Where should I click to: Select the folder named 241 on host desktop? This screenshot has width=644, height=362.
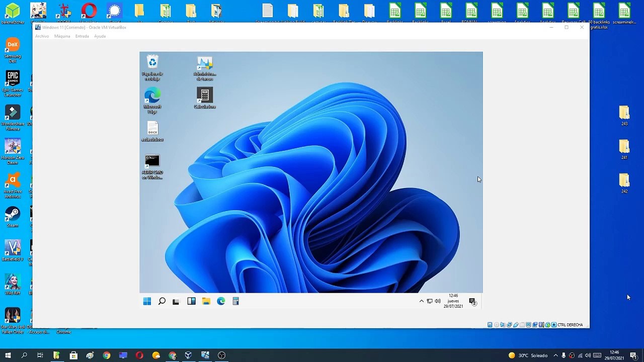click(624, 150)
